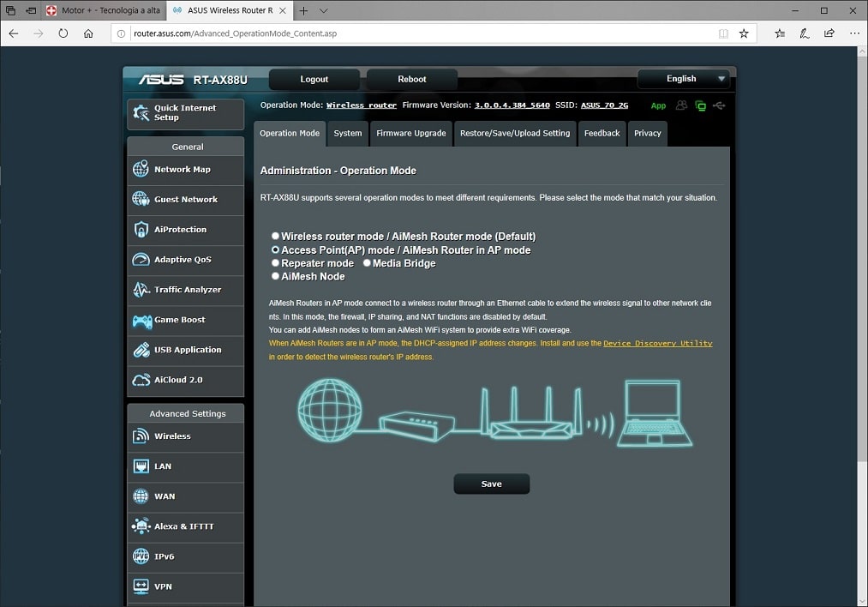Image resolution: width=868 pixels, height=607 pixels.
Task: Open the English language dropdown
Action: point(684,79)
